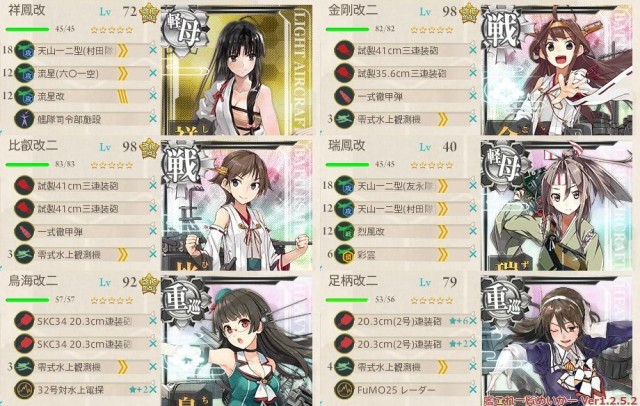Screen dimensions: 640x406
Task: Click 足柄改二 HP bar showing 53/56
Action: 347,300
